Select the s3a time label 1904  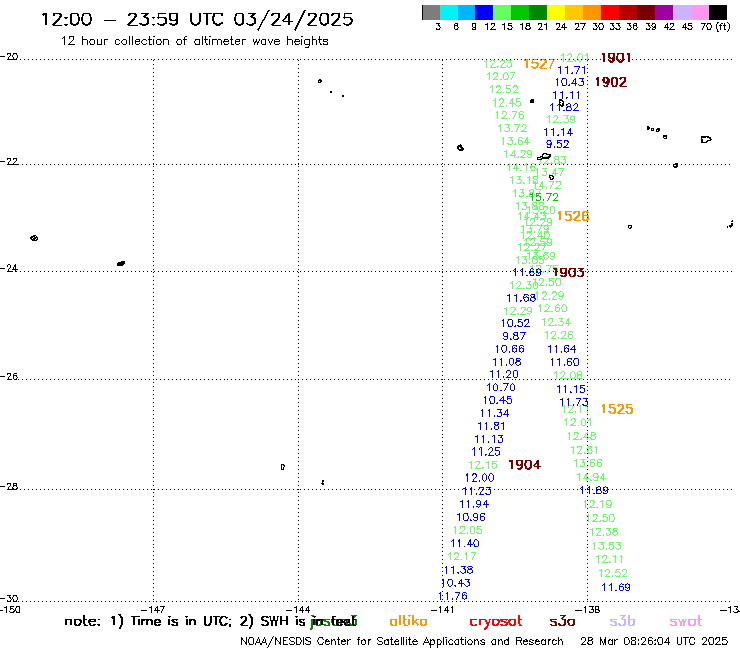click(524, 465)
